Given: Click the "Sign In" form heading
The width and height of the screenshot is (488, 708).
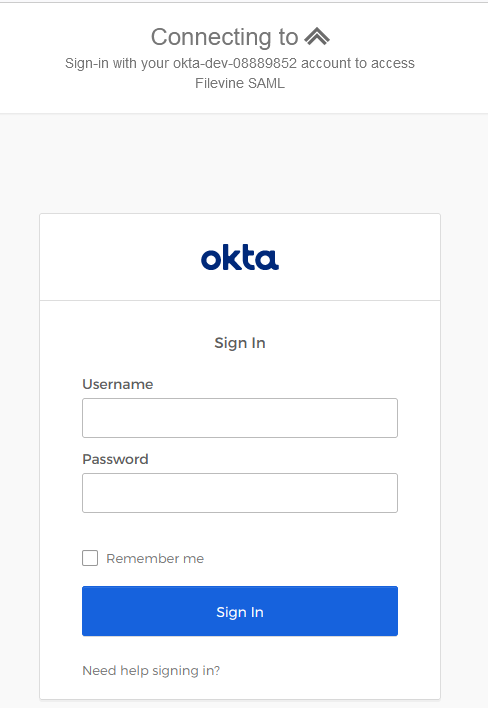Looking at the screenshot, I should (x=240, y=343).
